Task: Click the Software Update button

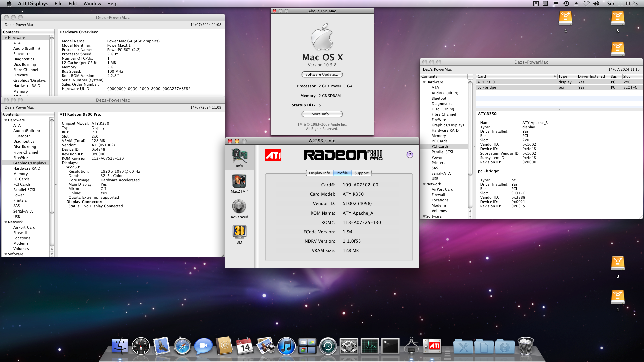Action: click(322, 74)
